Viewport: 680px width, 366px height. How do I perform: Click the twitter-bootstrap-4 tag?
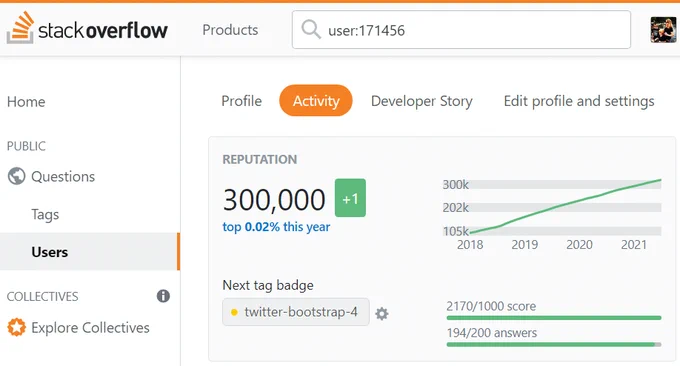[296, 312]
